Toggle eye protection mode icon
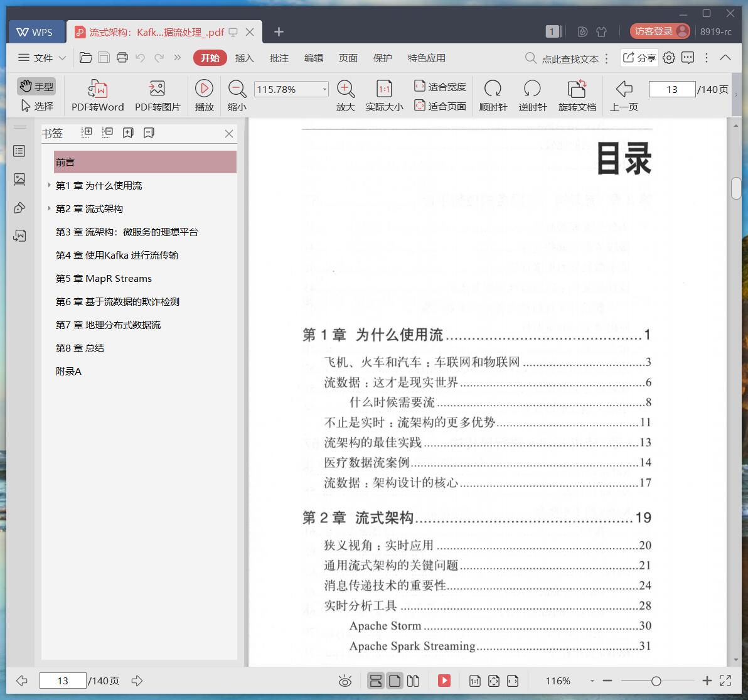This screenshot has width=748, height=700. pyautogui.click(x=345, y=681)
